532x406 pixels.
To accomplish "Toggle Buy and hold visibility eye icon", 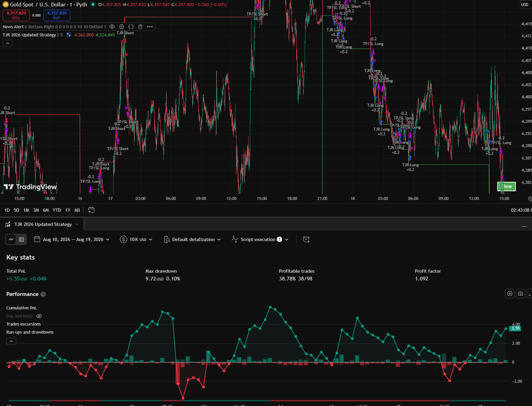I will [39, 316].
